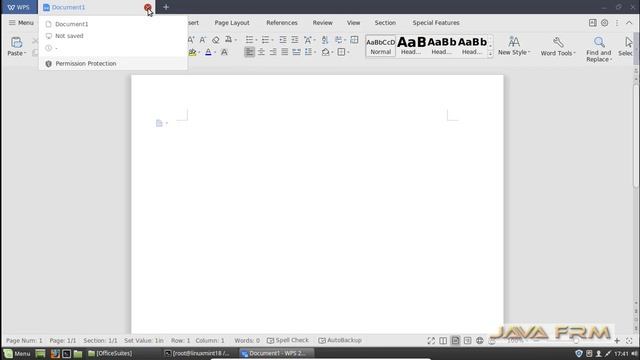Collapse the ribbon with the chevron
The width and height of the screenshot is (640, 360).
(x=629, y=23)
